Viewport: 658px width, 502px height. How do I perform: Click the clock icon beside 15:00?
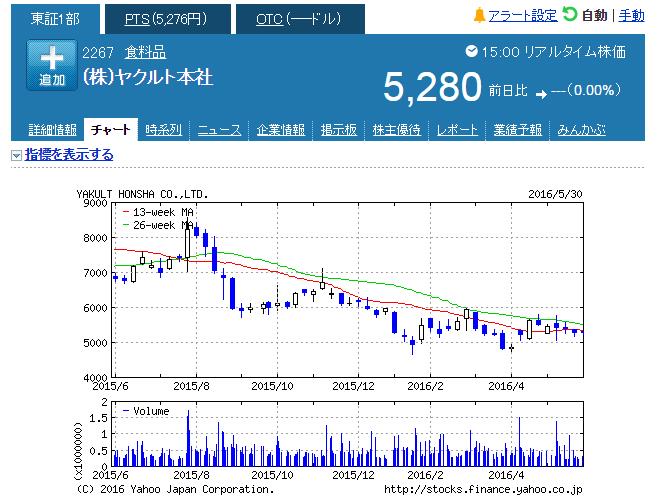[x=471, y=51]
